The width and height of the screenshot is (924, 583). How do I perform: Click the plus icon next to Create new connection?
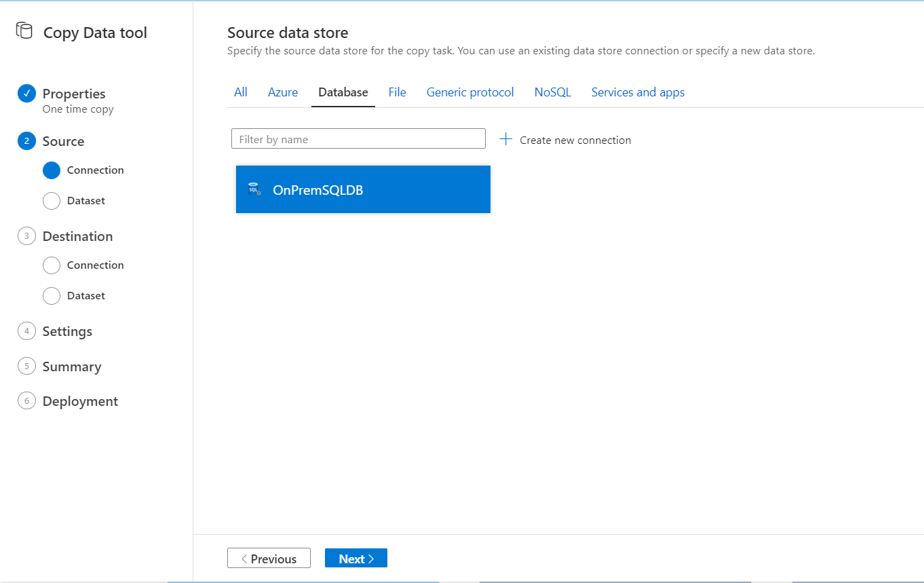(x=505, y=138)
